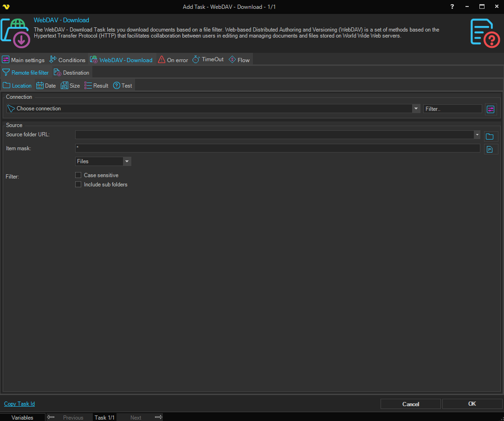Screen dimensions: 504x421
Task: Switch to TimeOut tab
Action: [208, 59]
